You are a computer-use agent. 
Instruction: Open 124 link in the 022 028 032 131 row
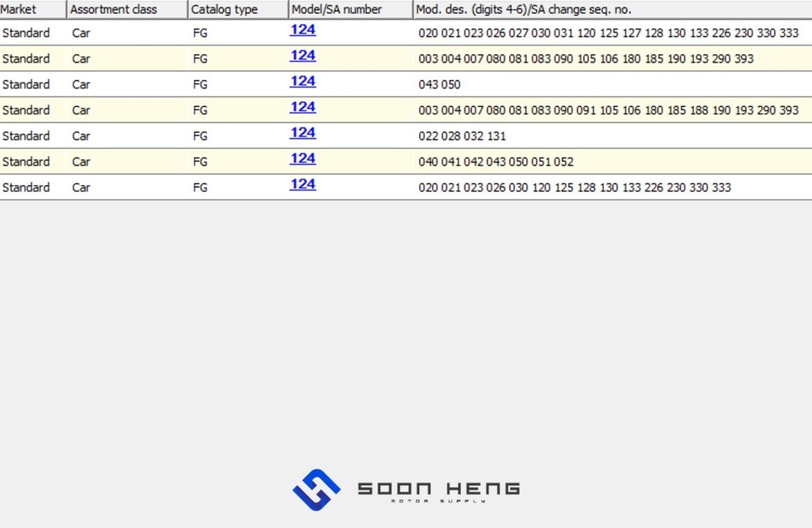pyautogui.click(x=303, y=134)
